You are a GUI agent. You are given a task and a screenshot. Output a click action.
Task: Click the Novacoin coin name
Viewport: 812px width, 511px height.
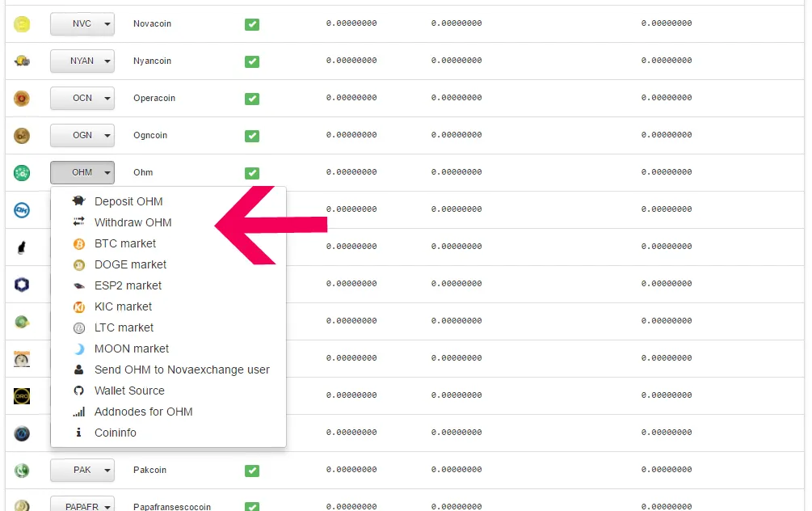152,23
